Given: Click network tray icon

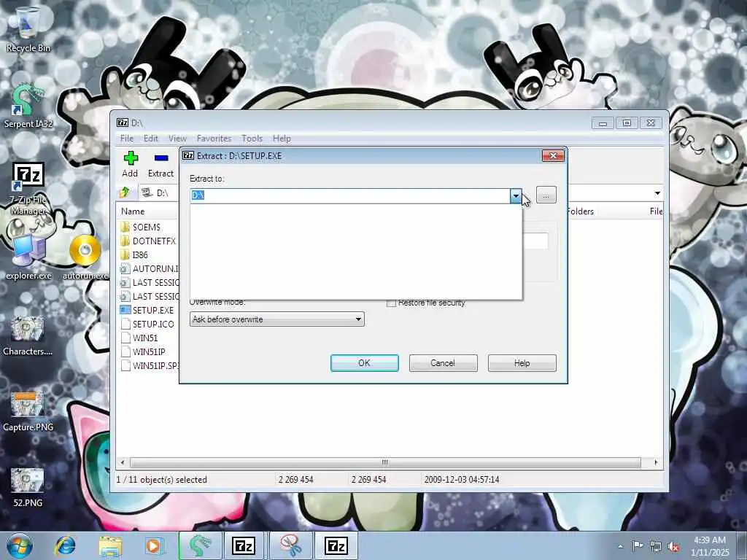Looking at the screenshot, I should 656,546.
